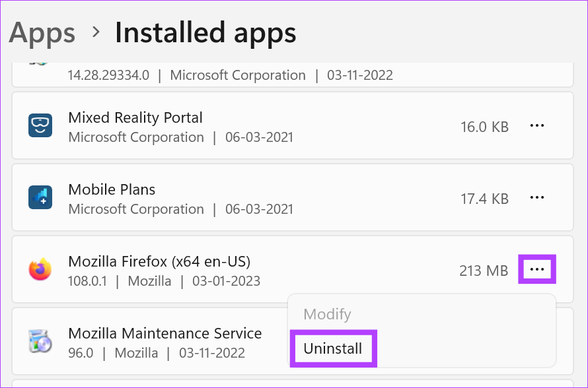Open Mixed Reality Portal three-dot options menu

(537, 126)
